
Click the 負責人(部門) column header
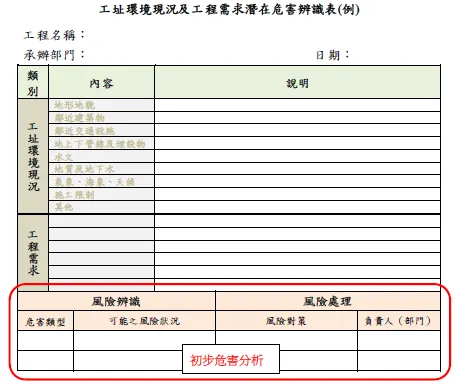399,321
